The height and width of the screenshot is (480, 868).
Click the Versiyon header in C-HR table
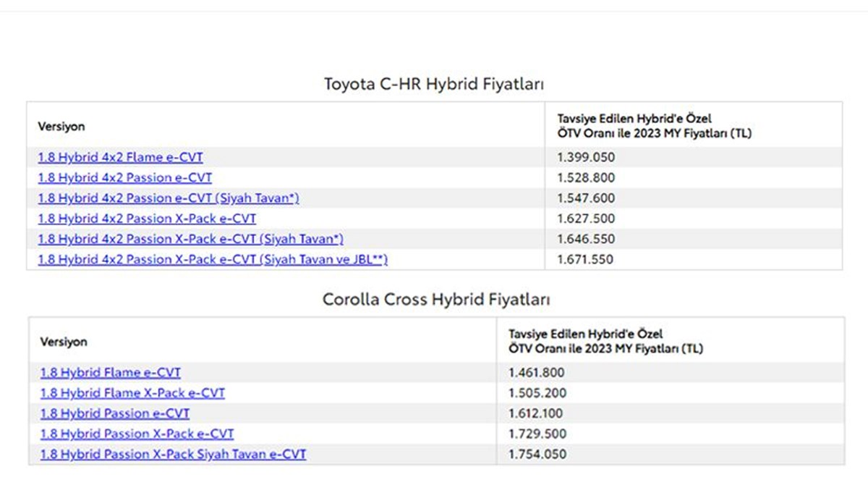[61, 127]
